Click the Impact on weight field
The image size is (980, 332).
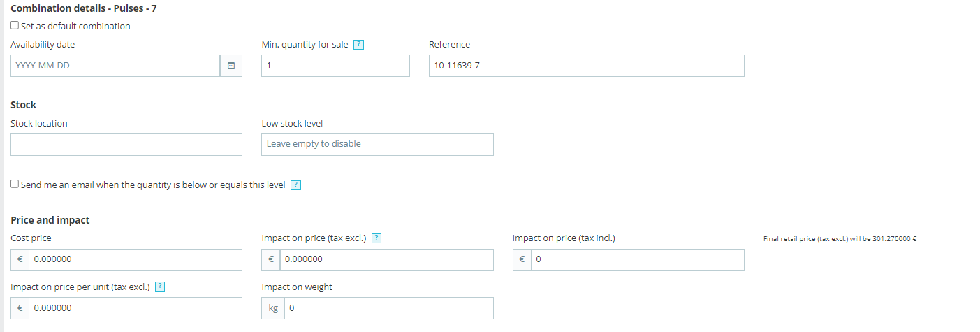click(x=388, y=308)
